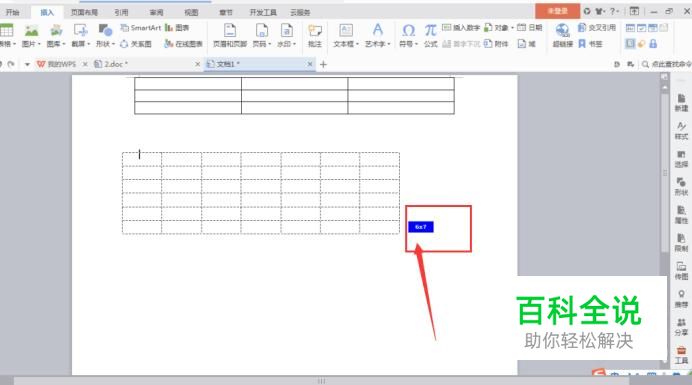The image size is (692, 385).
Task: Open 属性 properties in right sidebar
Action: point(681,215)
